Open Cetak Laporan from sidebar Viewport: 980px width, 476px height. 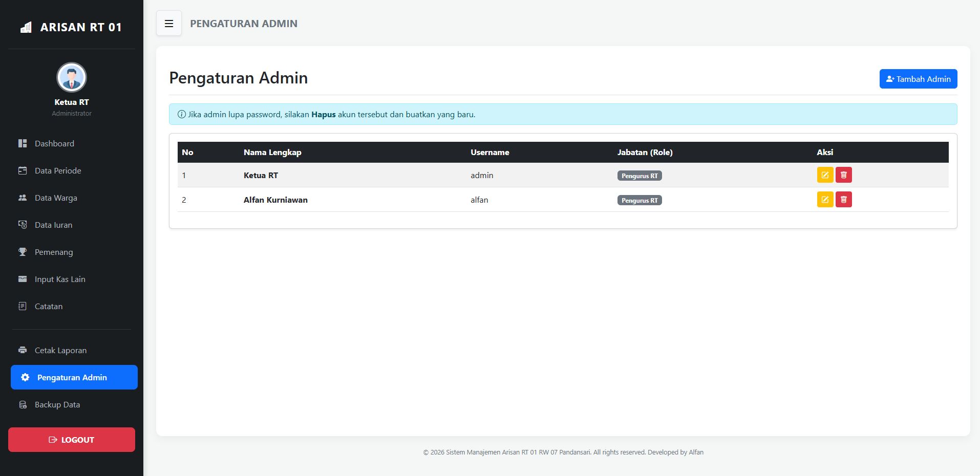pos(60,351)
